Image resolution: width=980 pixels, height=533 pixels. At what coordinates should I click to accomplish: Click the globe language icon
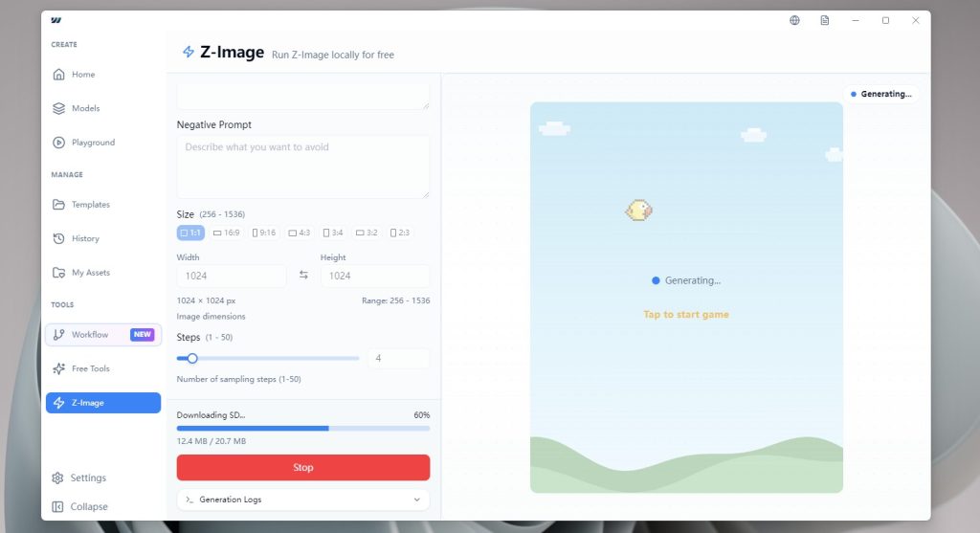tap(794, 20)
